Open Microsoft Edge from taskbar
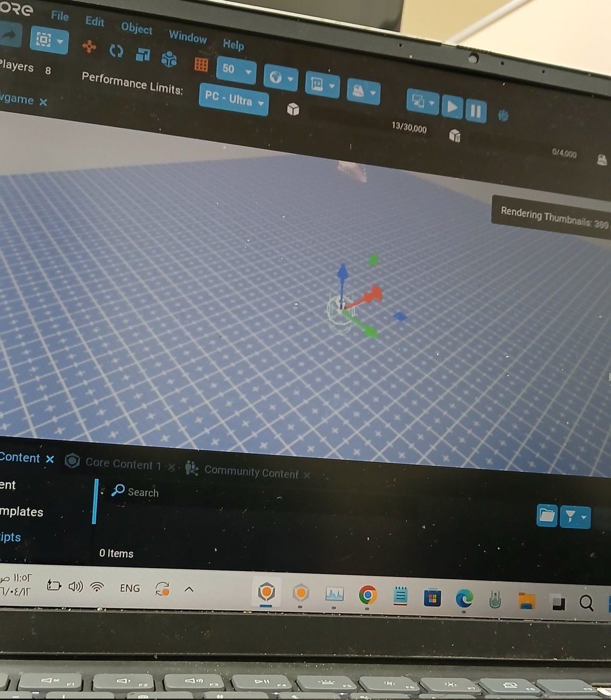The width and height of the screenshot is (611, 700). click(464, 598)
